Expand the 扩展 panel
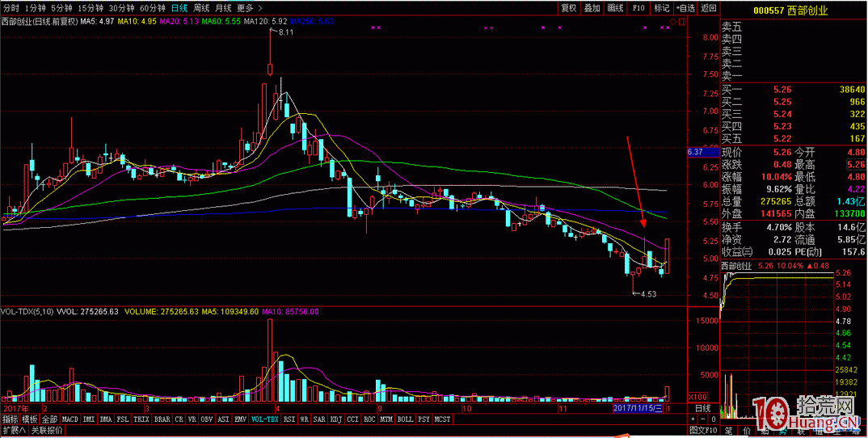The image size is (868, 438). [x=14, y=430]
